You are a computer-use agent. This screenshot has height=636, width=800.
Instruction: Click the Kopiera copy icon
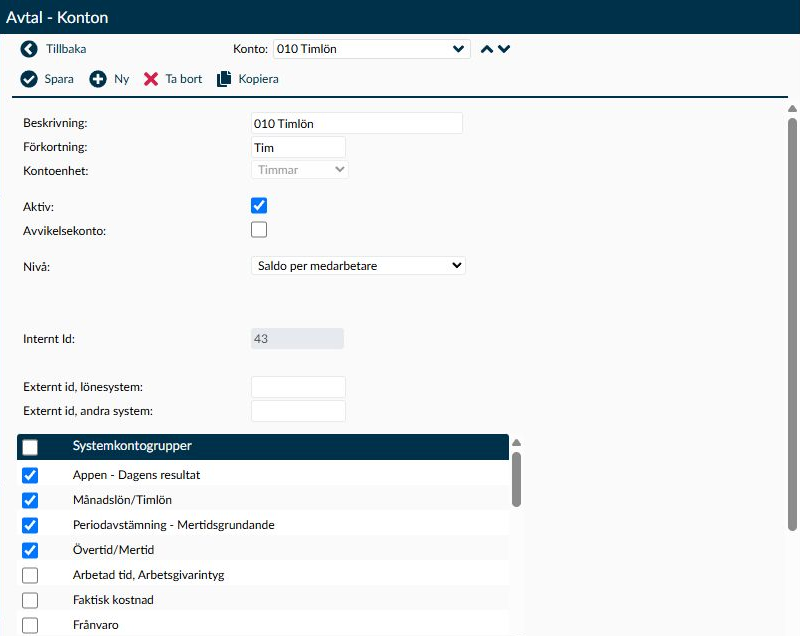(224, 79)
